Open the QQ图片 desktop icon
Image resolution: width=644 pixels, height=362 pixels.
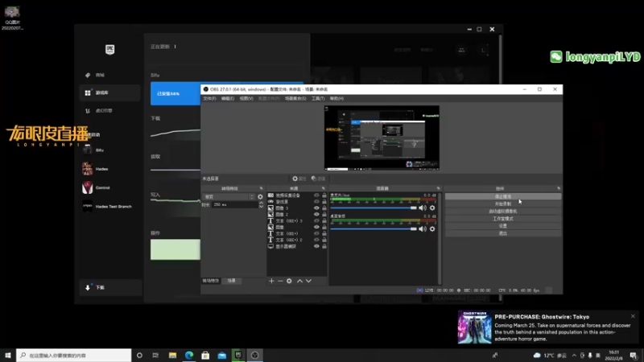point(12,18)
